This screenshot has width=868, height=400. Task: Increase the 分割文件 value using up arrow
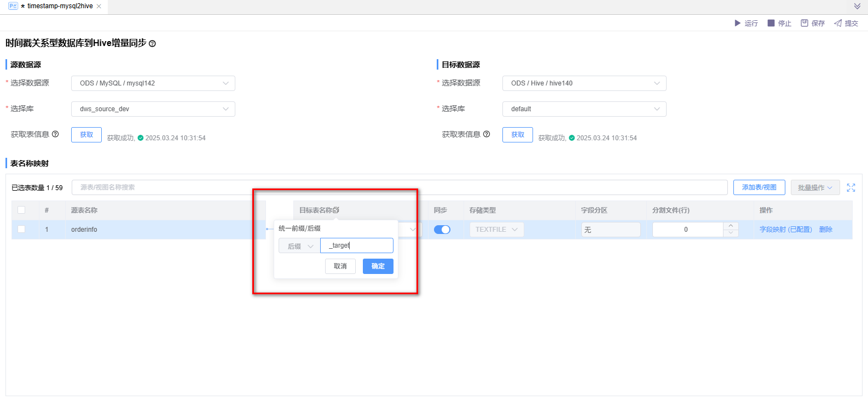tap(731, 226)
